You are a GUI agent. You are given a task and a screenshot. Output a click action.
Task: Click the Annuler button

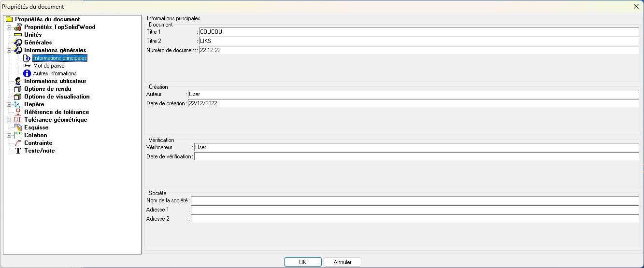(x=343, y=262)
